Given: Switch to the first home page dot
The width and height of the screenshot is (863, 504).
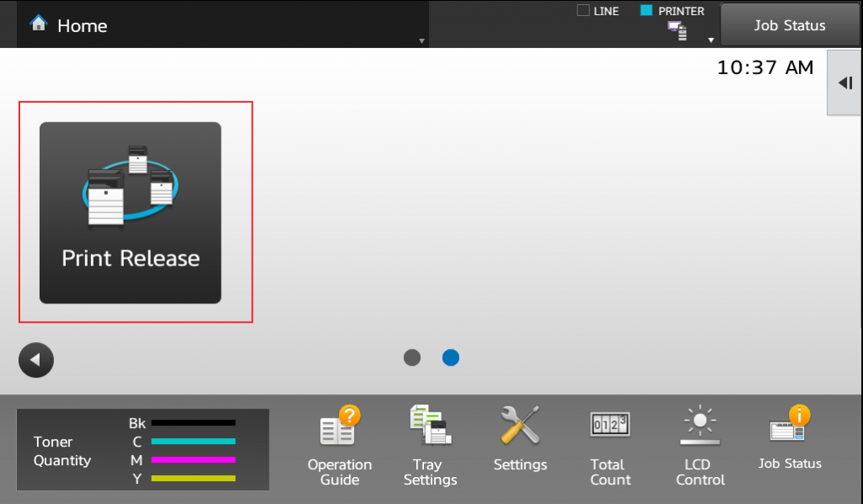Looking at the screenshot, I should pos(412,357).
